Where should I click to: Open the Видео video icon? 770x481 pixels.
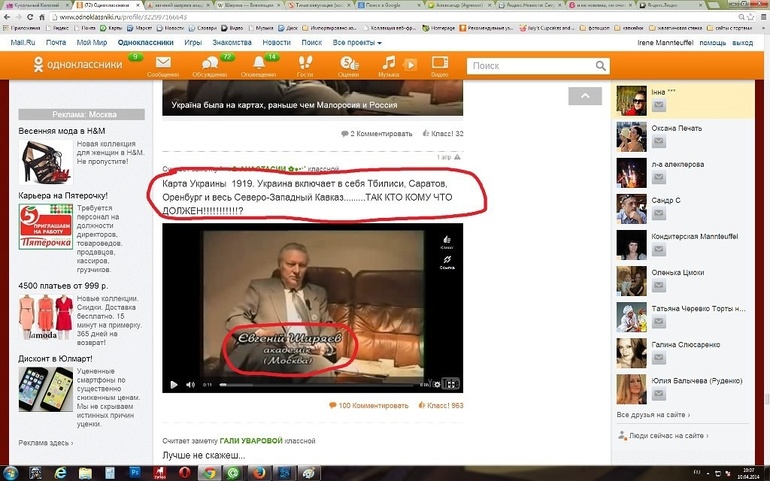pos(439,66)
